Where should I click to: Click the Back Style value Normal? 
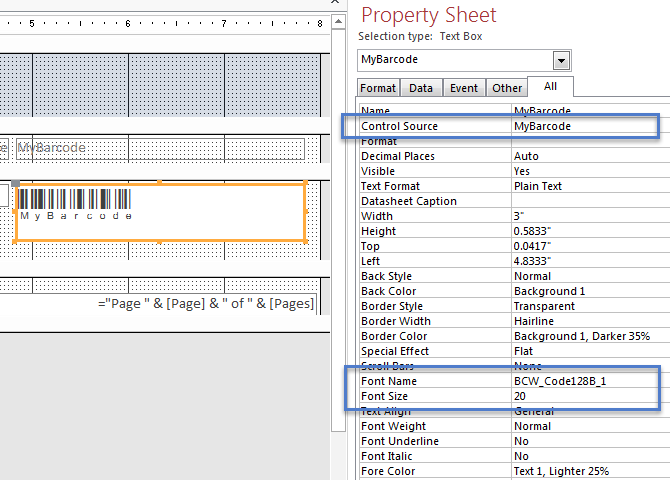coord(532,276)
